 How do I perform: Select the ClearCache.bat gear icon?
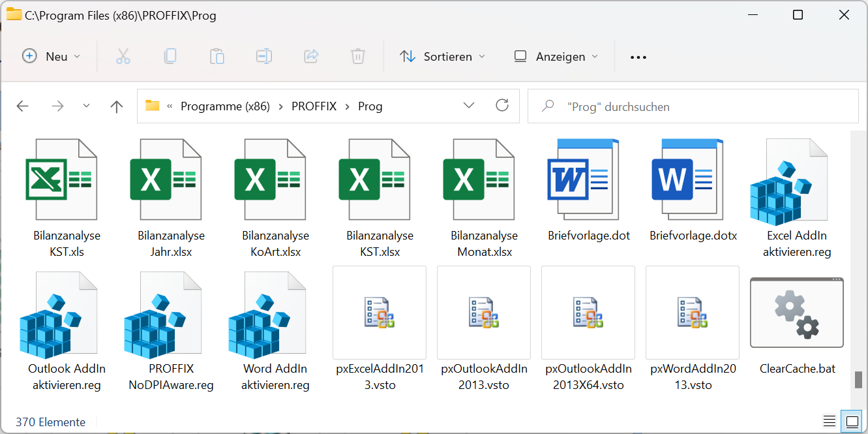[797, 312]
